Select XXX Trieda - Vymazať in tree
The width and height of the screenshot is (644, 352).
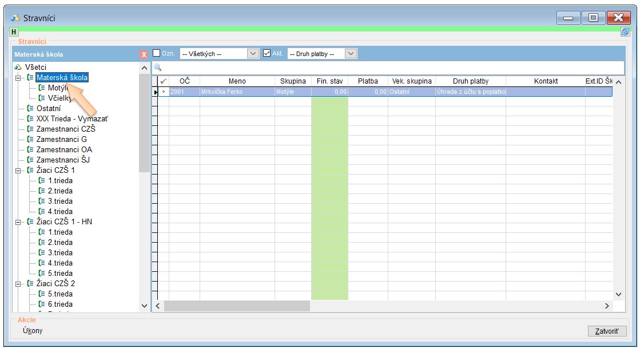[x=71, y=118]
